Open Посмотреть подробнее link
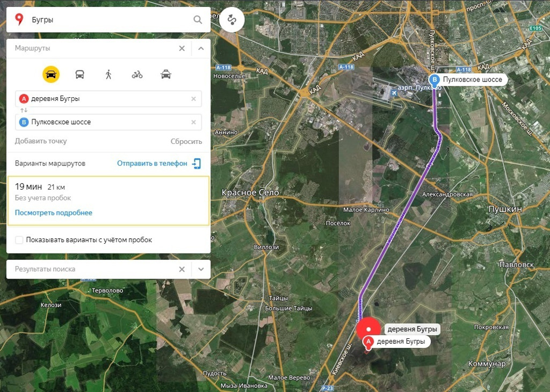 [54, 213]
